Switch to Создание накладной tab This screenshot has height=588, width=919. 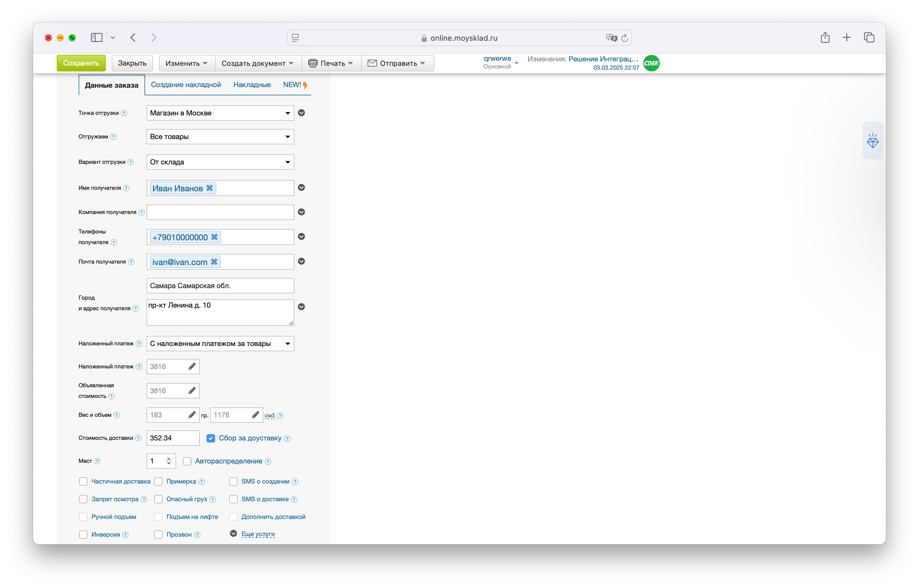(186, 85)
